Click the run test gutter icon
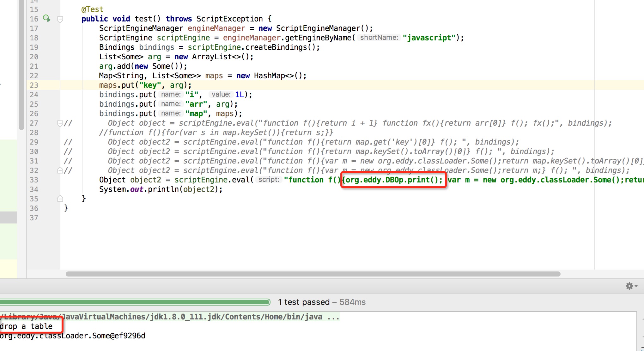 pyautogui.click(x=46, y=19)
